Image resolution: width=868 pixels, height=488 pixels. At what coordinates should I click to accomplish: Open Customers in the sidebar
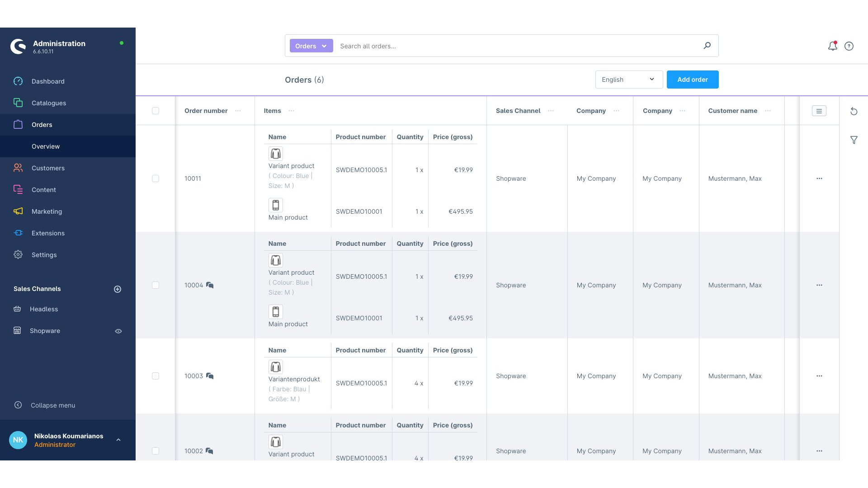coord(48,168)
